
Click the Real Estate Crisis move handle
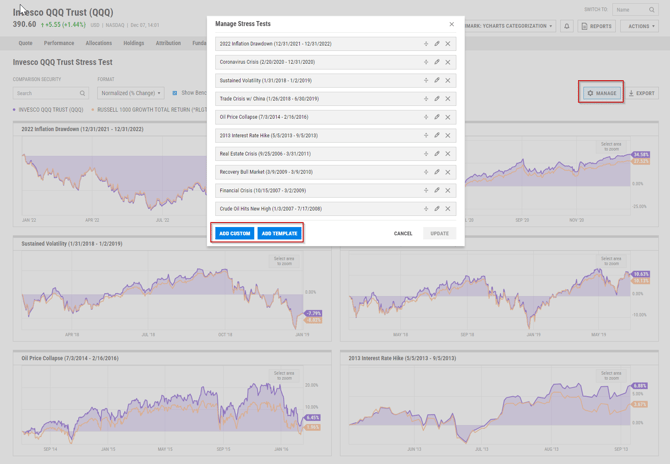[426, 154]
